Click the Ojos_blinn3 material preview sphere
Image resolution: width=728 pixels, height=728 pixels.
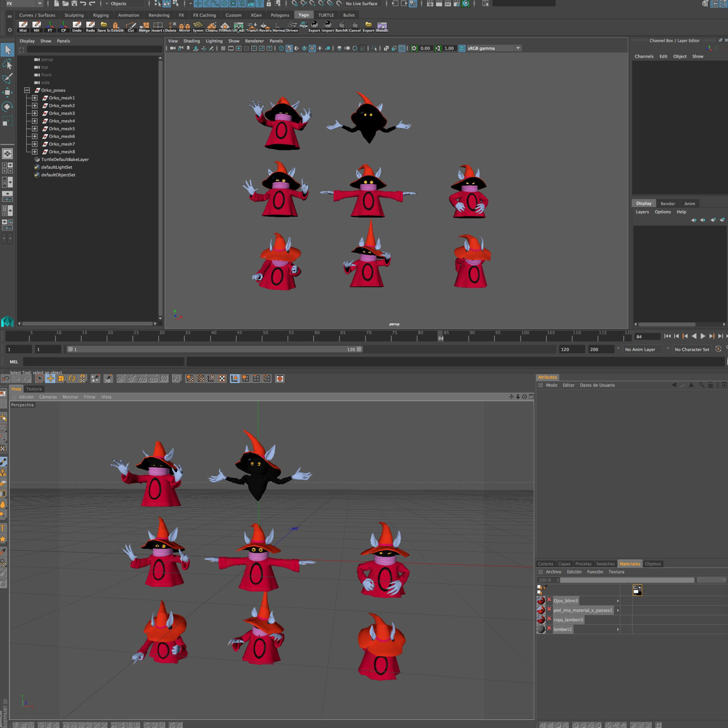[x=541, y=600]
